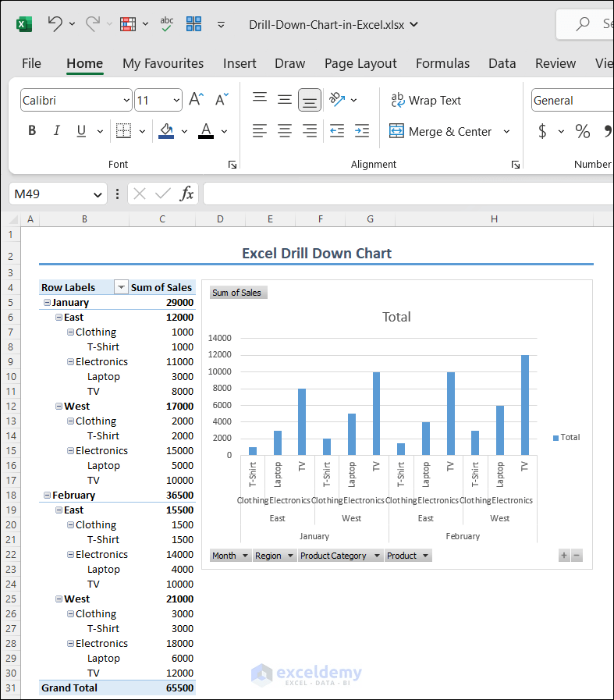Click Sum of Sales chart button
The width and height of the screenshot is (614, 700).
(238, 293)
